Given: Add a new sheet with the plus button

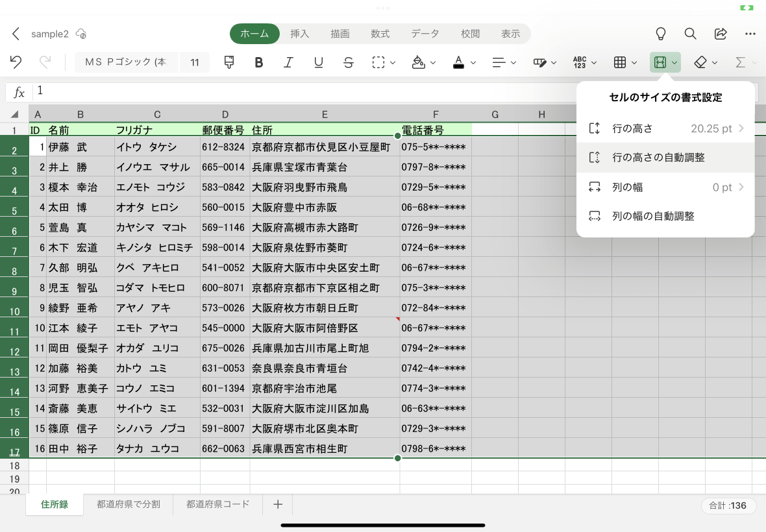Looking at the screenshot, I should tap(278, 504).
